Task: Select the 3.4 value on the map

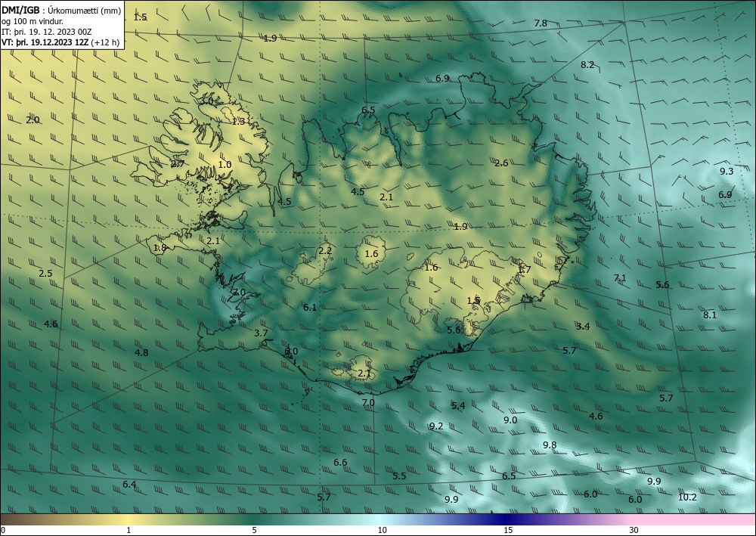Action: point(583,327)
